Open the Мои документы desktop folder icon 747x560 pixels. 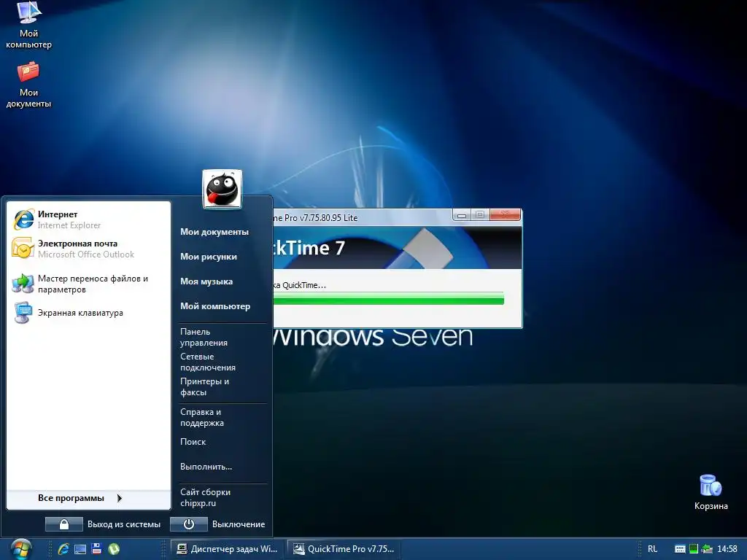pyautogui.click(x=28, y=85)
